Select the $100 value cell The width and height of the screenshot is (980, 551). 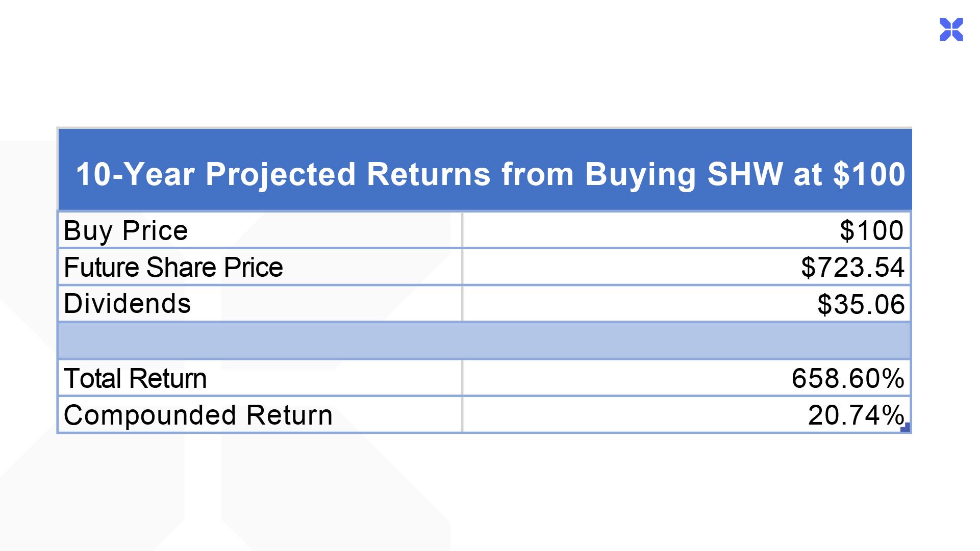686,230
